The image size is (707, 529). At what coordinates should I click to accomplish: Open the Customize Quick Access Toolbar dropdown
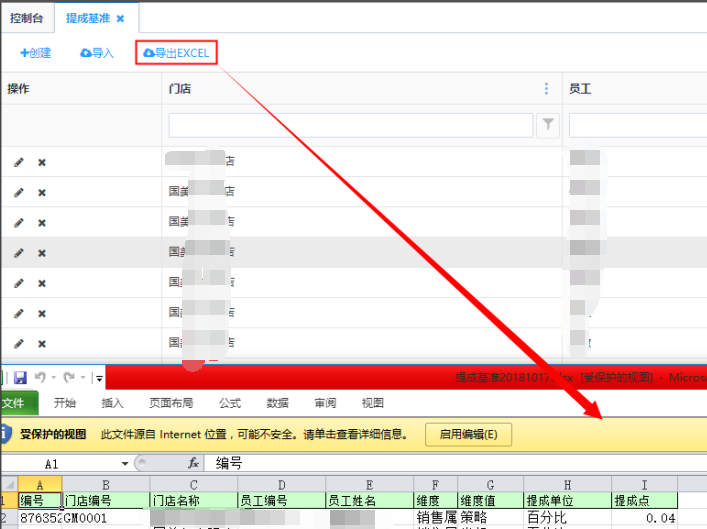100,379
